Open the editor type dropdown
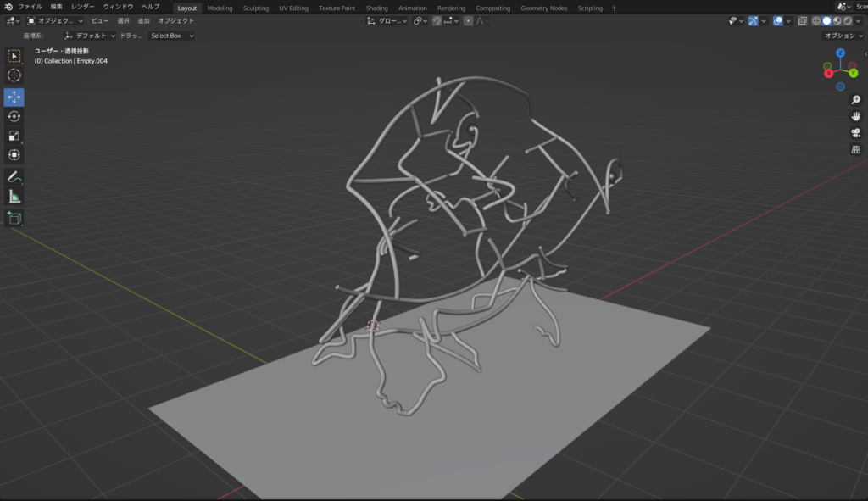The height and width of the screenshot is (501, 868). 13,21
